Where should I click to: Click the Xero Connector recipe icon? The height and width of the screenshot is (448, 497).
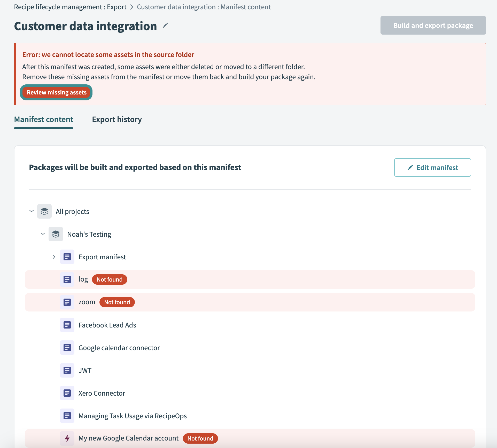point(67,393)
